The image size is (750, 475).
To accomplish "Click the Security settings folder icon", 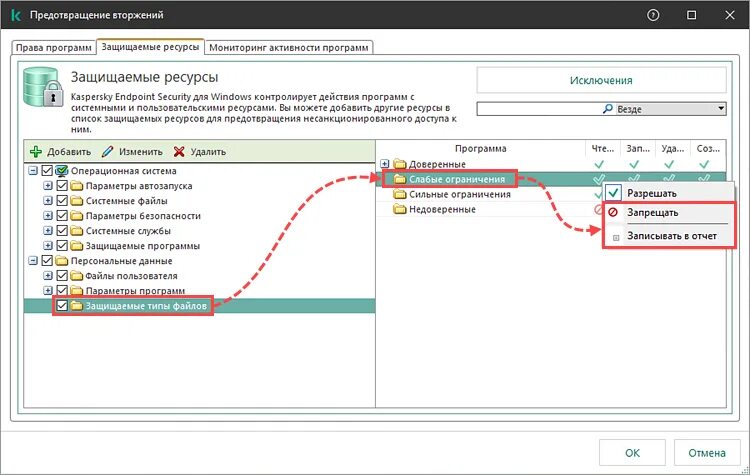I will coord(77,216).
